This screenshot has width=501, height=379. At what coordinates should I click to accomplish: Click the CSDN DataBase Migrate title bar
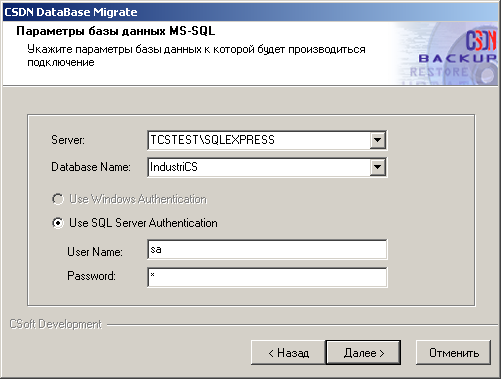point(250,12)
